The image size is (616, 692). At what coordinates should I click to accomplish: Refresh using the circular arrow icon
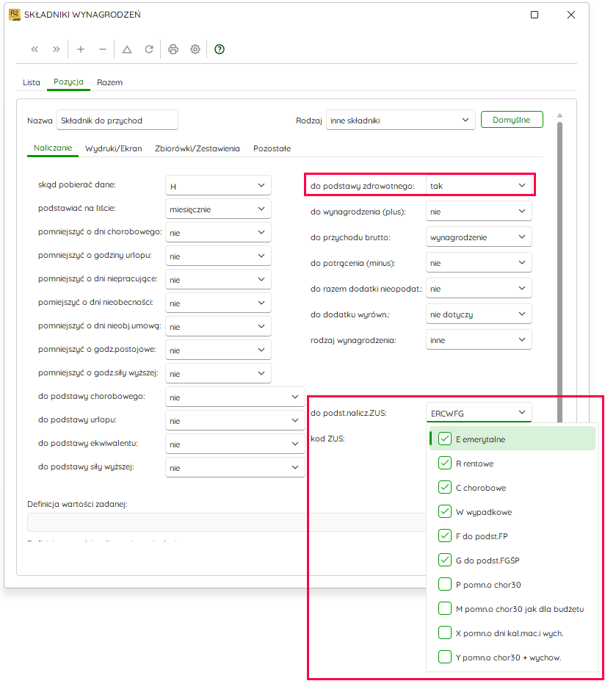click(x=149, y=49)
